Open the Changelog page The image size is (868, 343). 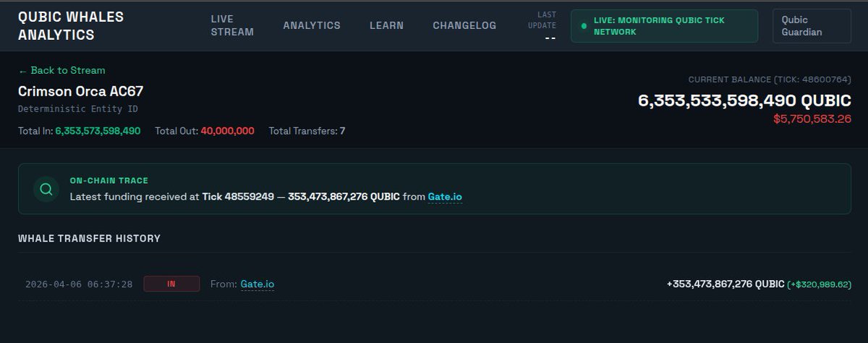(x=464, y=25)
